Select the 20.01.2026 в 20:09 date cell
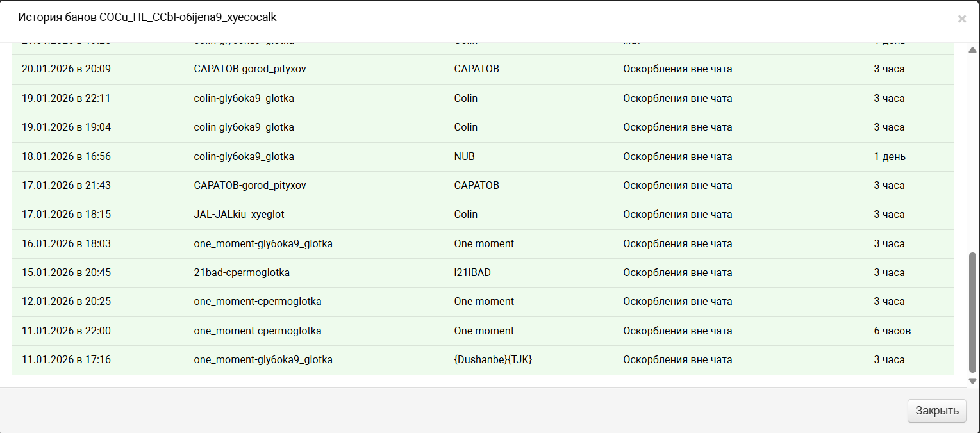 pos(66,69)
